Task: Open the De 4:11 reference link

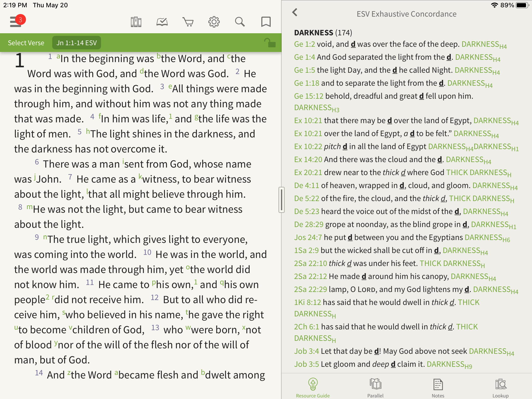Action: (307, 185)
